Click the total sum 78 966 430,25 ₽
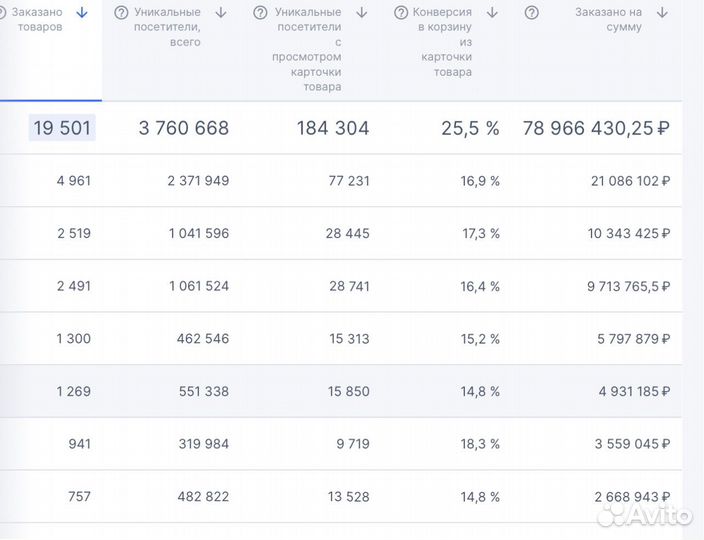Image resolution: width=704 pixels, height=540 pixels. click(x=595, y=128)
